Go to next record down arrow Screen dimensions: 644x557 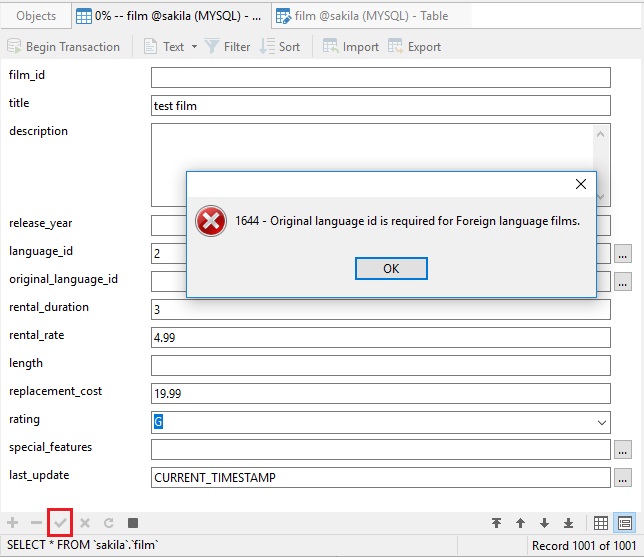545,523
